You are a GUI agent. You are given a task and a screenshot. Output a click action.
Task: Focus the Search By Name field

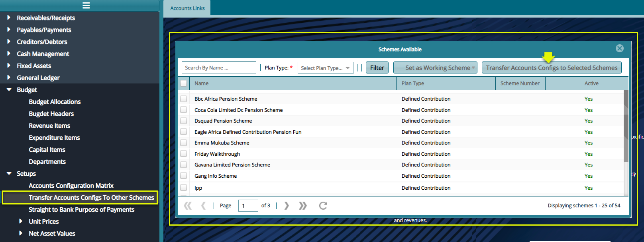coord(219,67)
